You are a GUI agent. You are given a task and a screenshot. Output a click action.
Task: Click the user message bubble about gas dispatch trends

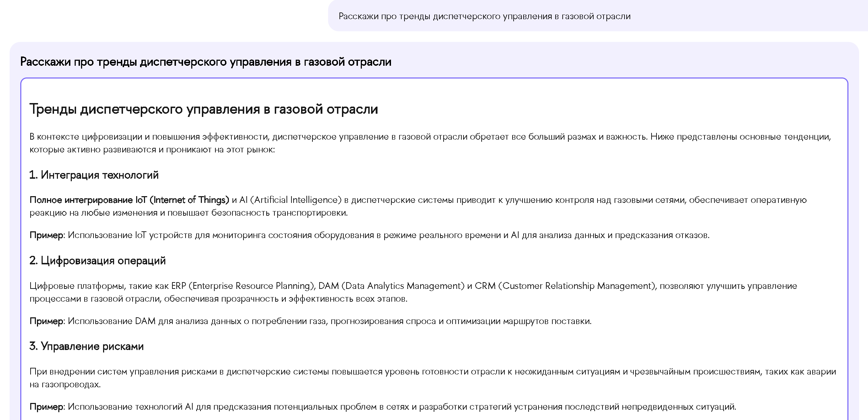tap(598, 16)
